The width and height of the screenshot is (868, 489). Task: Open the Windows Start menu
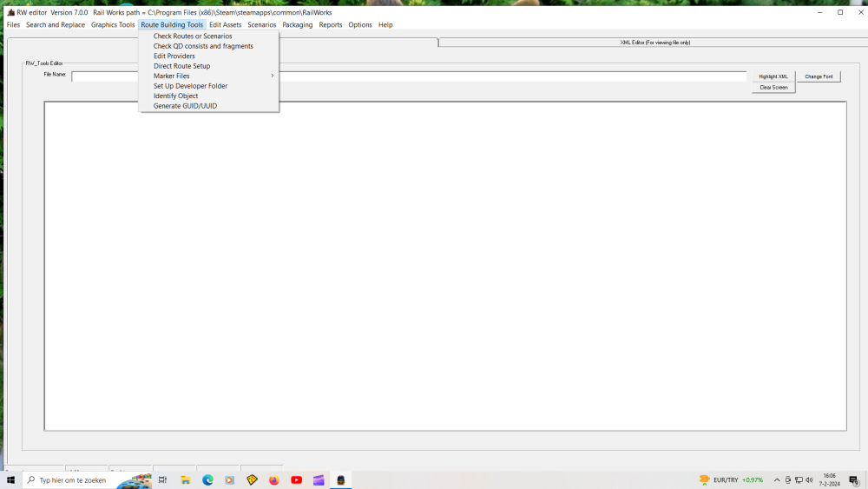click(x=11, y=479)
